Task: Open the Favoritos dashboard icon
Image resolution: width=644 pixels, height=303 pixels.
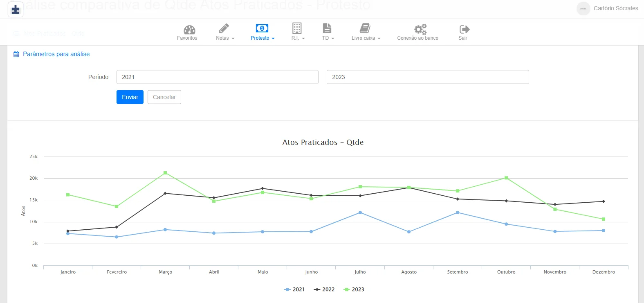Action: (x=189, y=29)
